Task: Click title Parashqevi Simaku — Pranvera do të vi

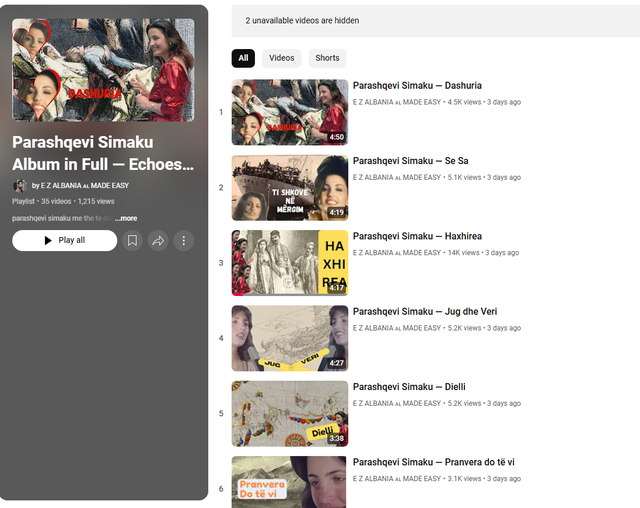Action: point(433,462)
